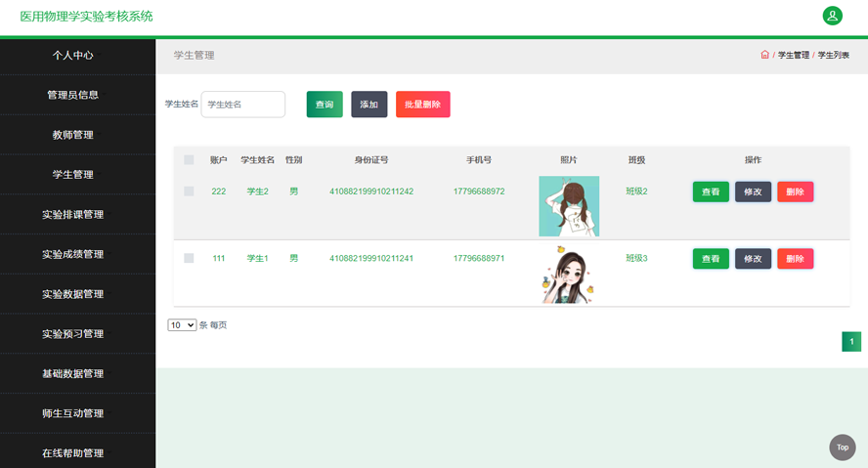Focus the 学生姓名 search input field
This screenshot has width=868, height=468.
click(x=243, y=104)
